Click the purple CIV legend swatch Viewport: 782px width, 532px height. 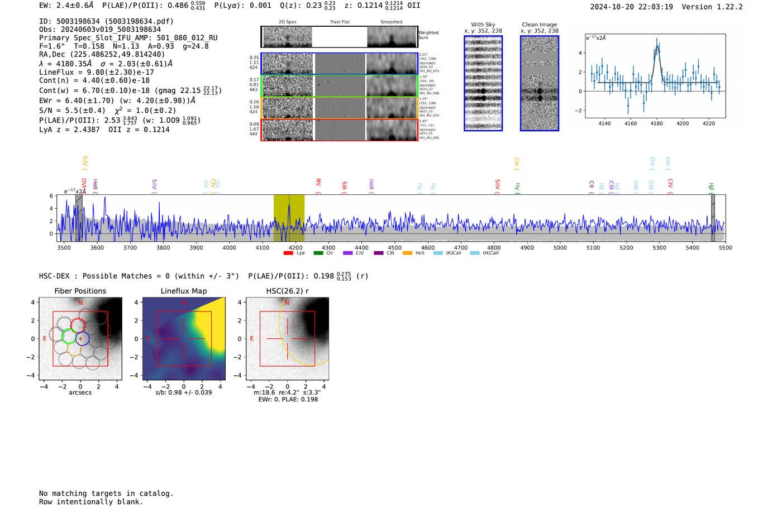(348, 253)
